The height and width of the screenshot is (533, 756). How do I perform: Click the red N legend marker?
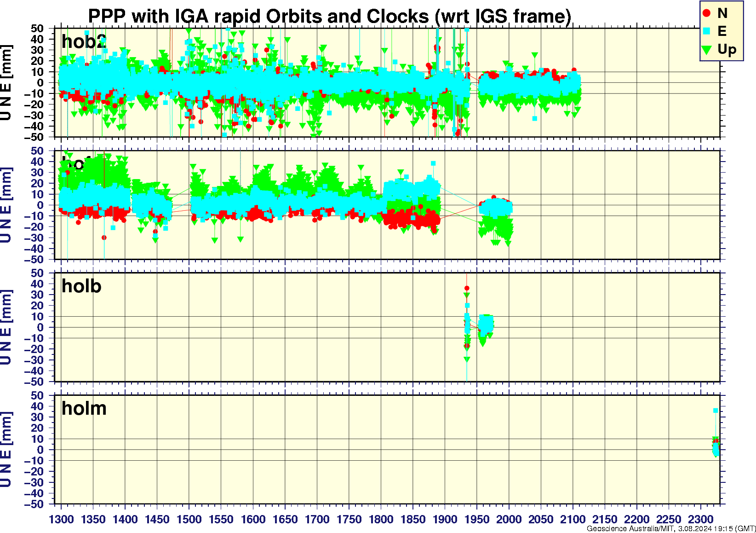pyautogui.click(x=707, y=13)
